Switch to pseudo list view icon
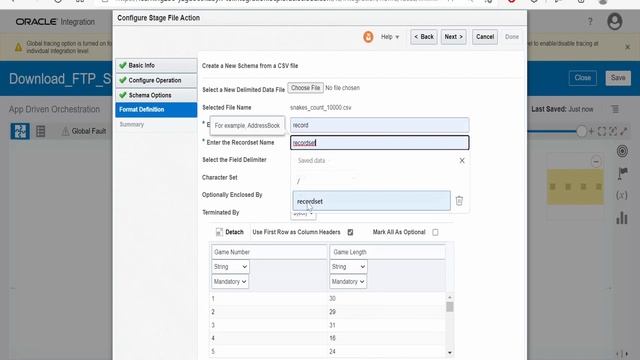The height and width of the screenshot is (360, 640). (40, 131)
